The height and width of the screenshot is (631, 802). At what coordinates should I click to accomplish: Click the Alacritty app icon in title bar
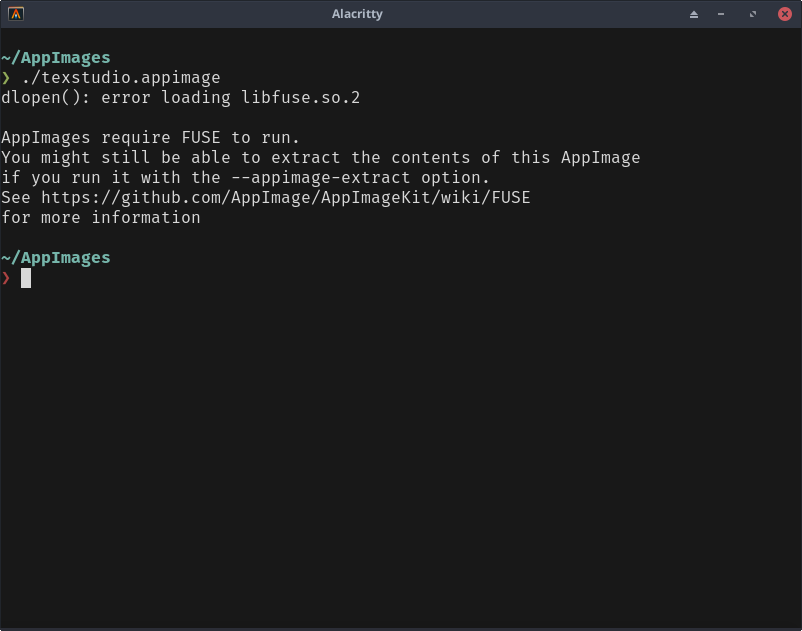[16, 14]
